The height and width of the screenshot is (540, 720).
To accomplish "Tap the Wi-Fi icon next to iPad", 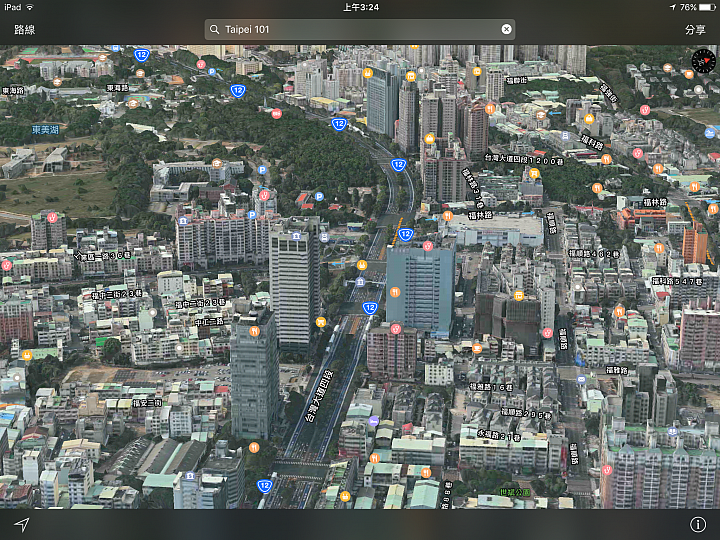I will (x=30, y=7).
